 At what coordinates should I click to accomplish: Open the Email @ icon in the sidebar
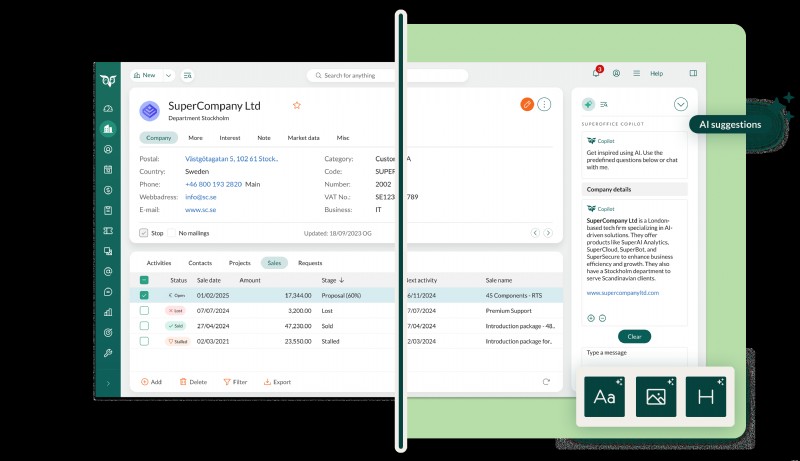tap(108, 271)
